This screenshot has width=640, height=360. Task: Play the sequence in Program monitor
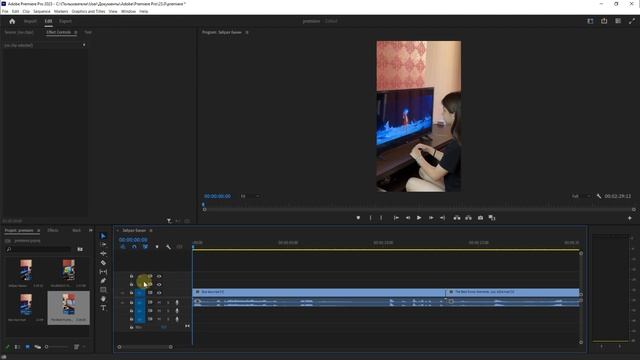pos(419,218)
